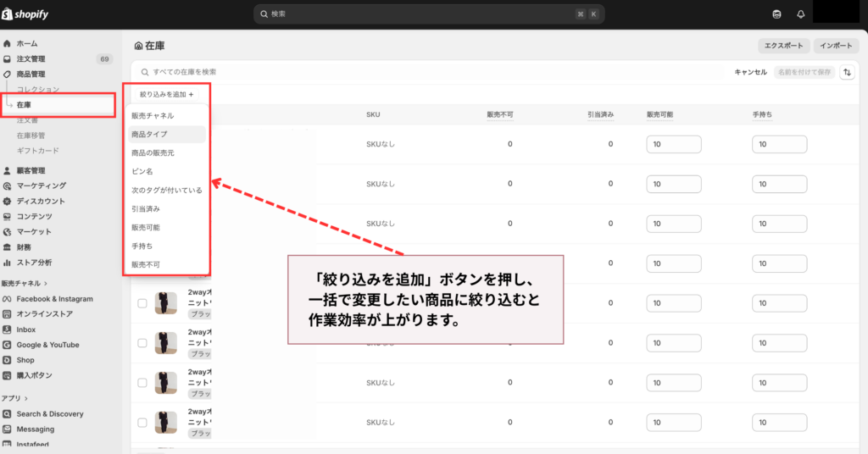
Task: Click the Inbox icon
Action: point(7,329)
